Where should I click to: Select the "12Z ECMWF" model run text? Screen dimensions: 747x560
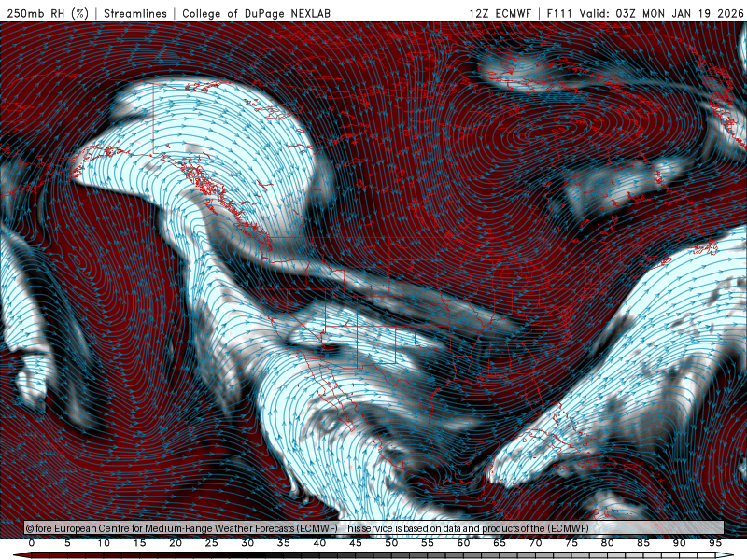click(x=500, y=13)
